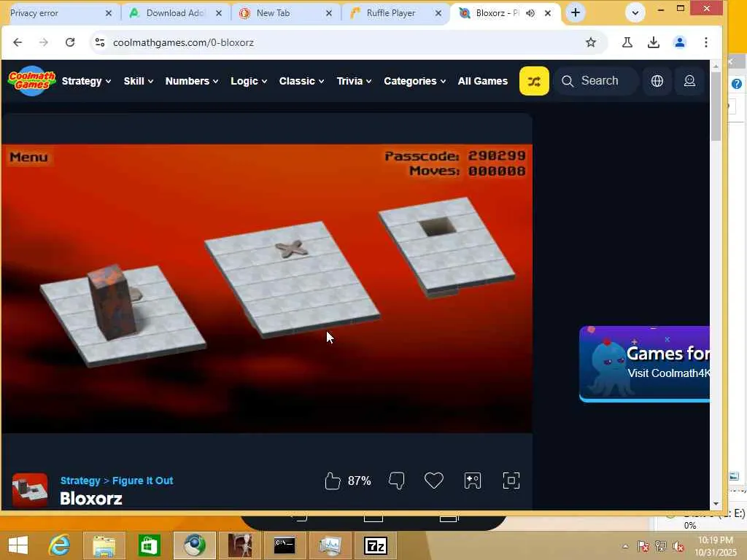The height and width of the screenshot is (560, 747).
Task: Click the thumbs down dislike icon
Action: (396, 481)
